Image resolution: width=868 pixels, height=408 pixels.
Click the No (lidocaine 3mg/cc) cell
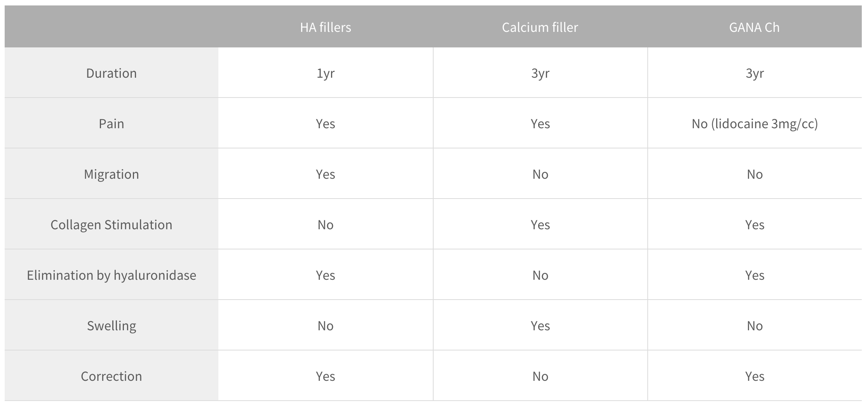pos(755,124)
